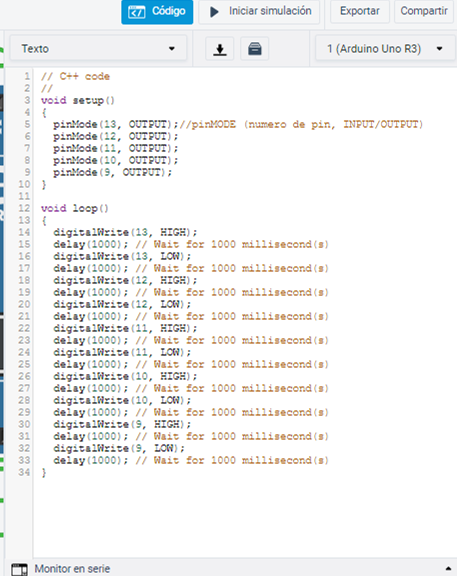Click 'digitalWrite(13, LOW);' on line 16
This screenshot has height=576, width=457.
click(x=122, y=256)
